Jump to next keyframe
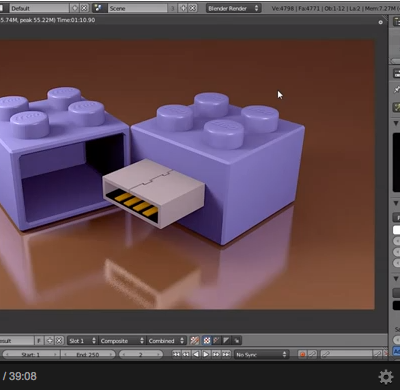 point(216,354)
